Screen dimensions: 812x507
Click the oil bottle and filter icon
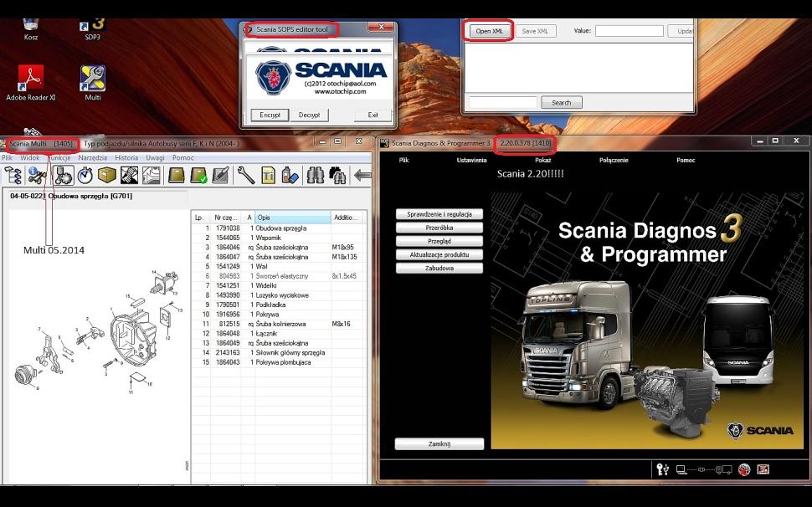point(290,176)
